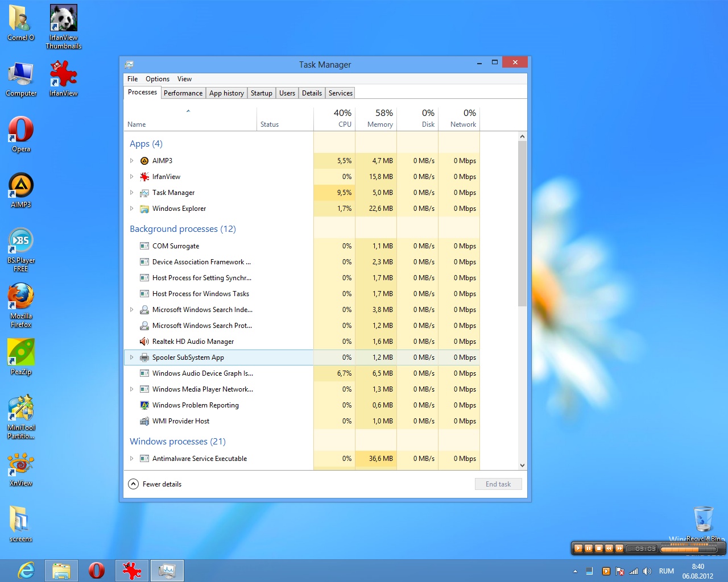The width and height of the screenshot is (728, 582).
Task: Click the RUM input language indicator
Action: [667, 571]
